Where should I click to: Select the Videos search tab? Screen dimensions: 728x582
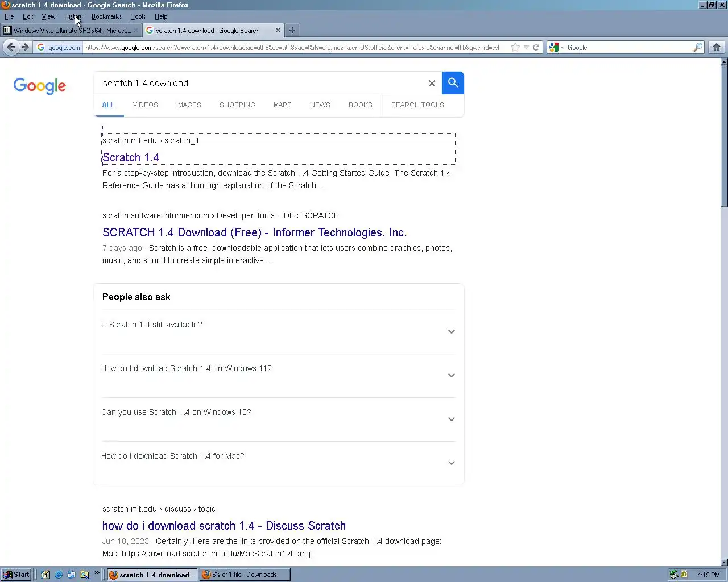tap(146, 105)
